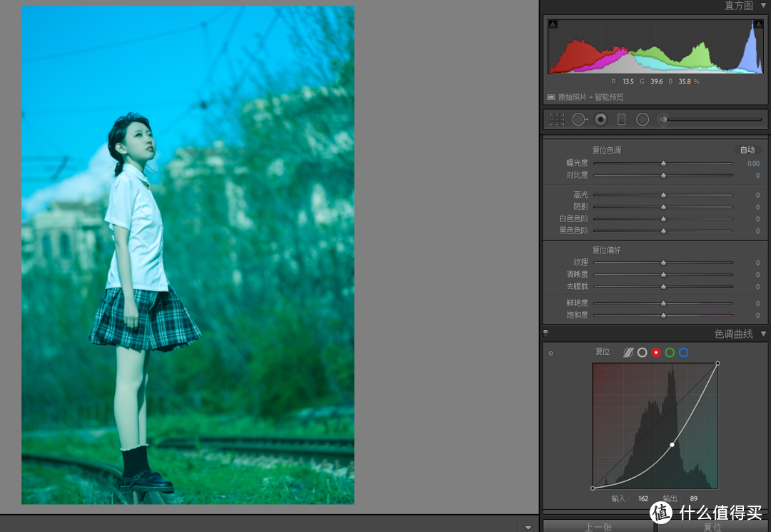
Task: Click the 上一张 previous button
Action: click(x=598, y=526)
